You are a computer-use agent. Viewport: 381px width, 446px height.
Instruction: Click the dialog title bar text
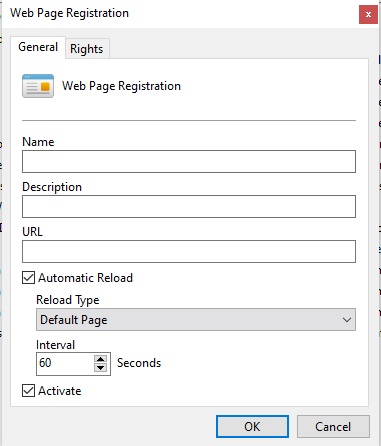69,13
